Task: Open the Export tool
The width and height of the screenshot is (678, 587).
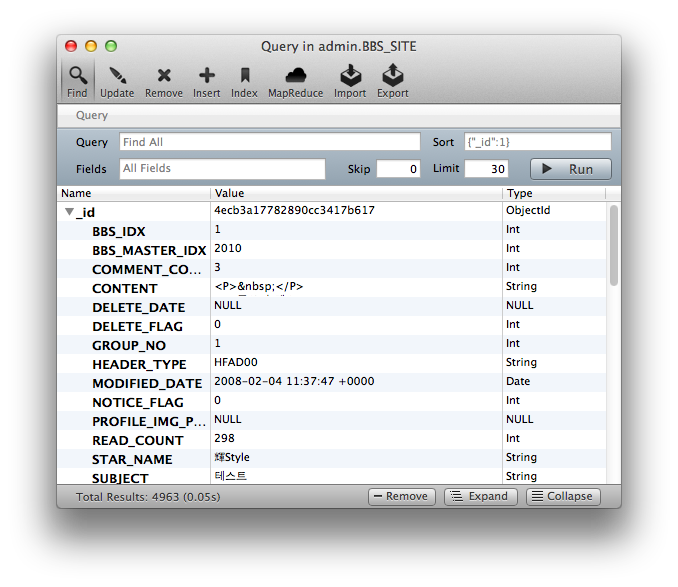Action: 393,82
